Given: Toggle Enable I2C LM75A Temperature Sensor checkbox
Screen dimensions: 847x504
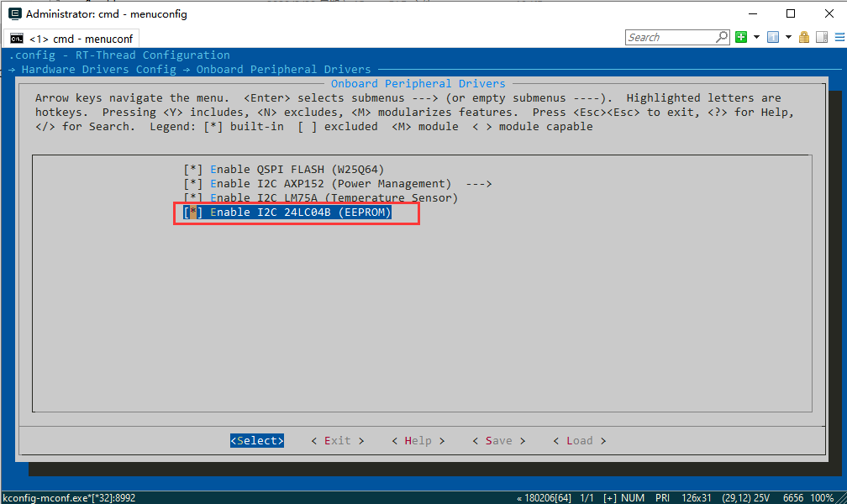Looking at the screenshot, I should click(193, 198).
